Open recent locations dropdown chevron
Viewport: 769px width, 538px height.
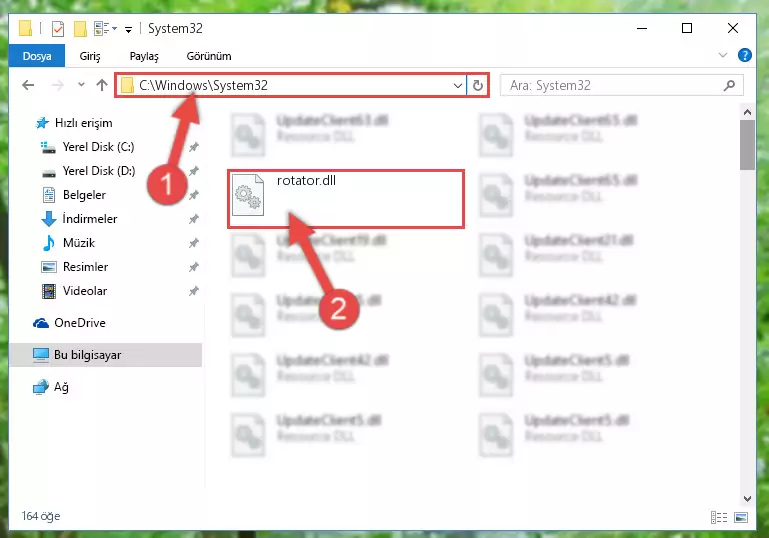81,85
